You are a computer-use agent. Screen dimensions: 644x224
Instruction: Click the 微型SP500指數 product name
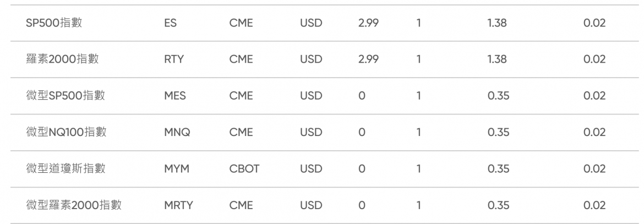[x=66, y=96]
